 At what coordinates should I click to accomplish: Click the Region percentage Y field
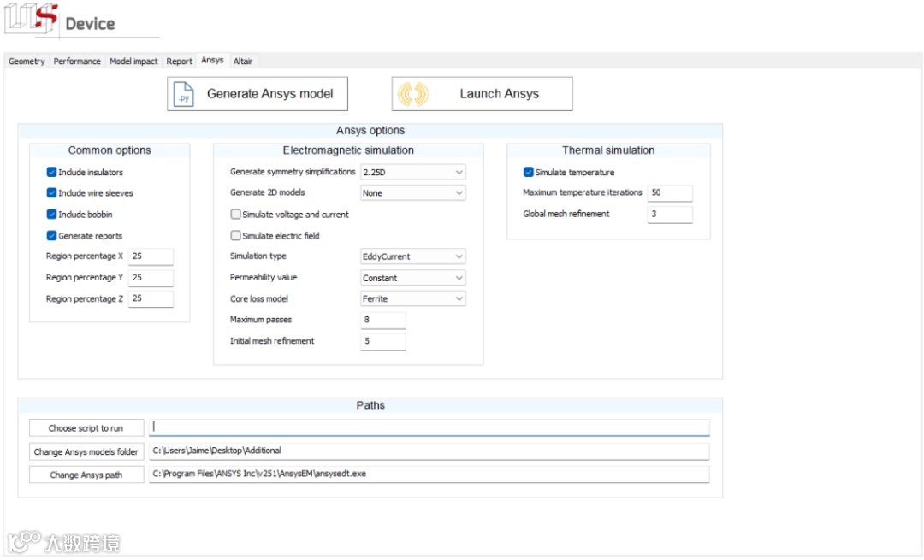coord(151,277)
